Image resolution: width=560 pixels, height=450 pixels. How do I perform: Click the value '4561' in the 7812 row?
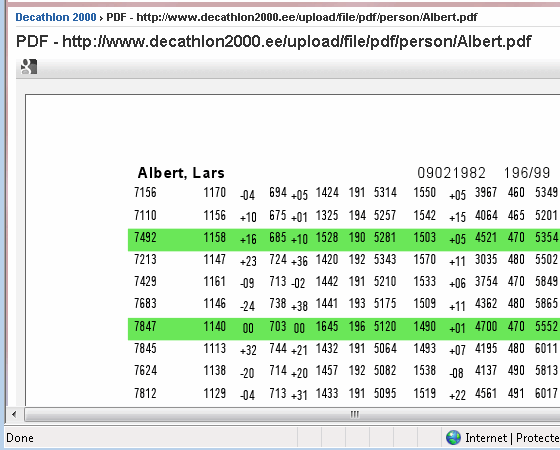(x=486, y=394)
